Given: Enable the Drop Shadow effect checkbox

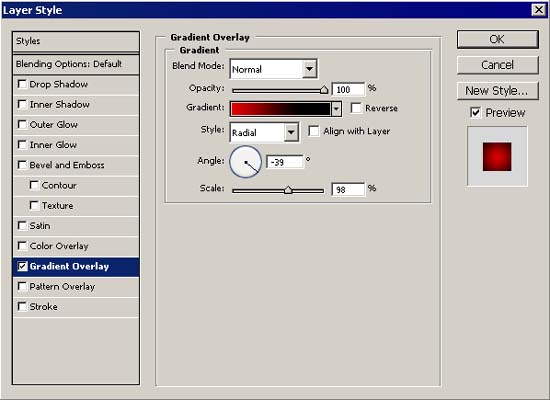Looking at the screenshot, I should pyautogui.click(x=22, y=84).
